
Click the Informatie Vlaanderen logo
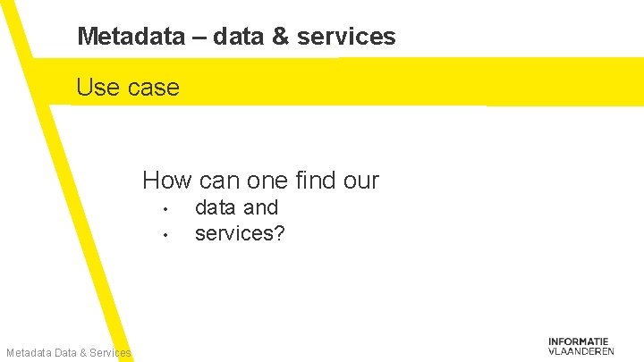(580, 346)
